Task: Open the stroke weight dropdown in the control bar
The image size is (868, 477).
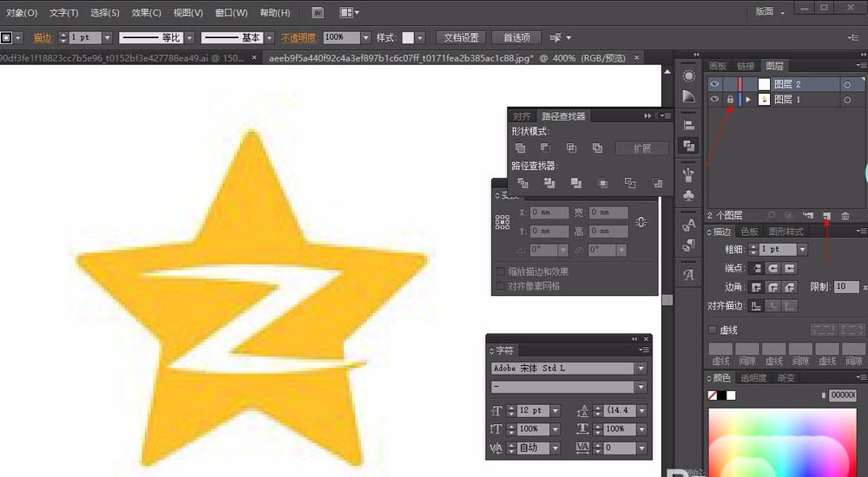Action: click(108, 37)
